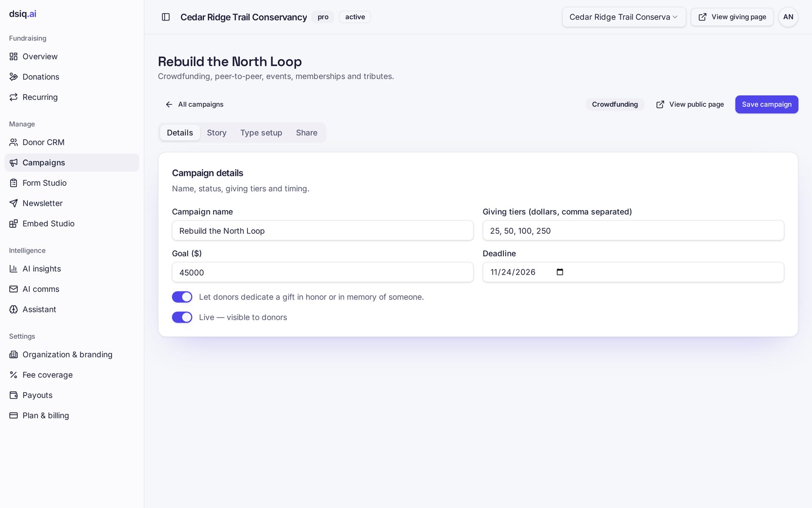Open Form Studio
The width and height of the screenshot is (812, 508).
[72, 183]
